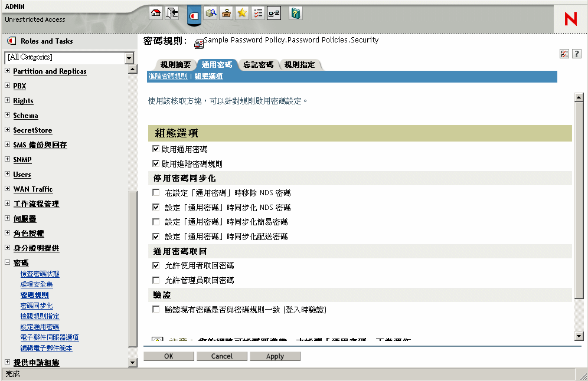
Task: Open the 提供申請組態 category
Action: click(x=36, y=363)
